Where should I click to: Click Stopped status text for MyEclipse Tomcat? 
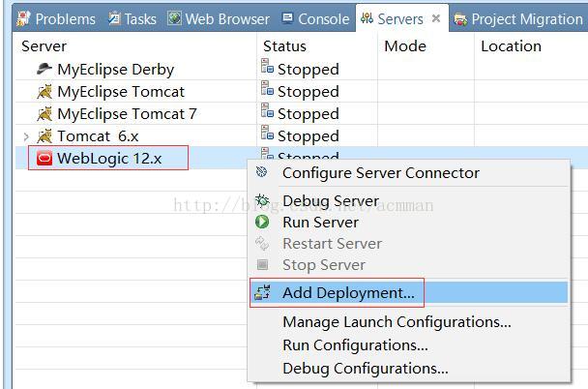(309, 92)
